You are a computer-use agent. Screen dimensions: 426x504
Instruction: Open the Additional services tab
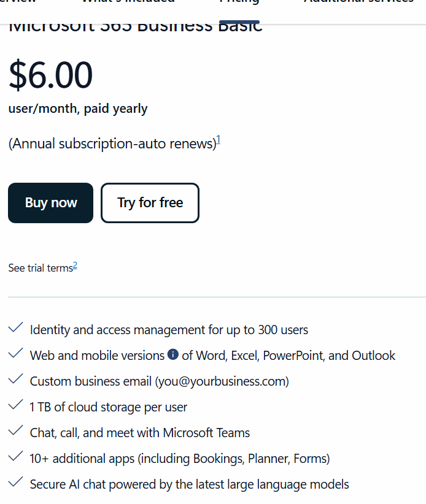[358, 2]
